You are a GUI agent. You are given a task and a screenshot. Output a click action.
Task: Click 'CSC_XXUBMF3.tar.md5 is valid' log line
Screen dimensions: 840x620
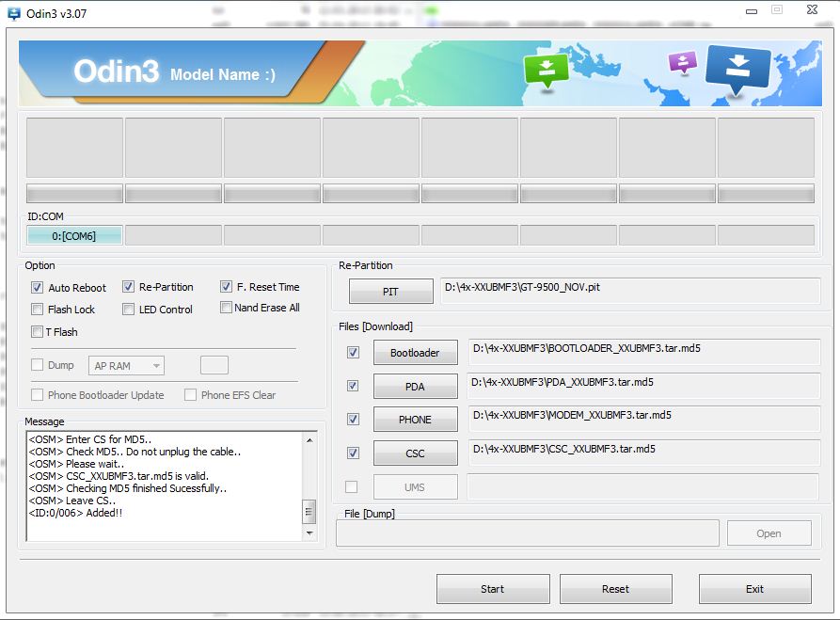[x=119, y=476]
